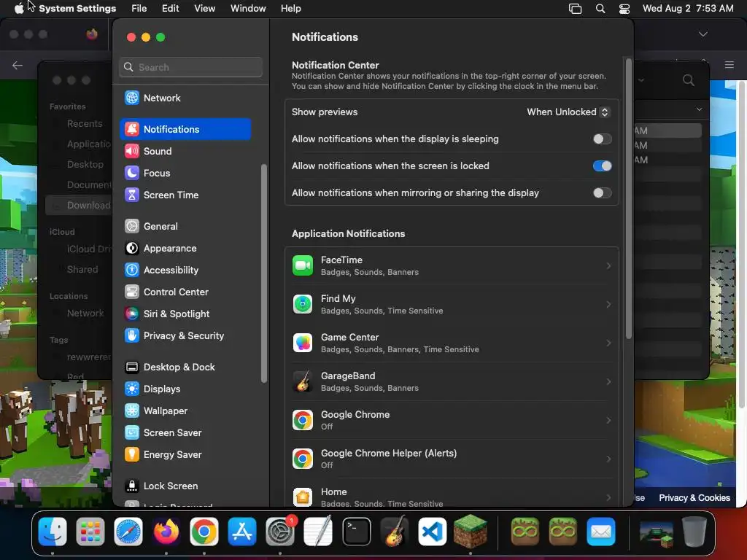The image size is (747, 560).
Task: Open Desktop & Dock settings
Action: [x=185, y=367]
